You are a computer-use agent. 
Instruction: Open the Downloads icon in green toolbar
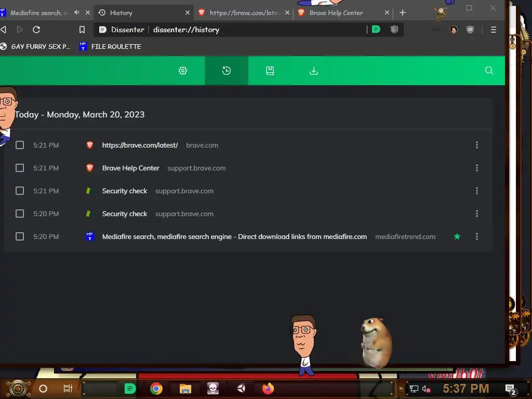click(x=314, y=71)
